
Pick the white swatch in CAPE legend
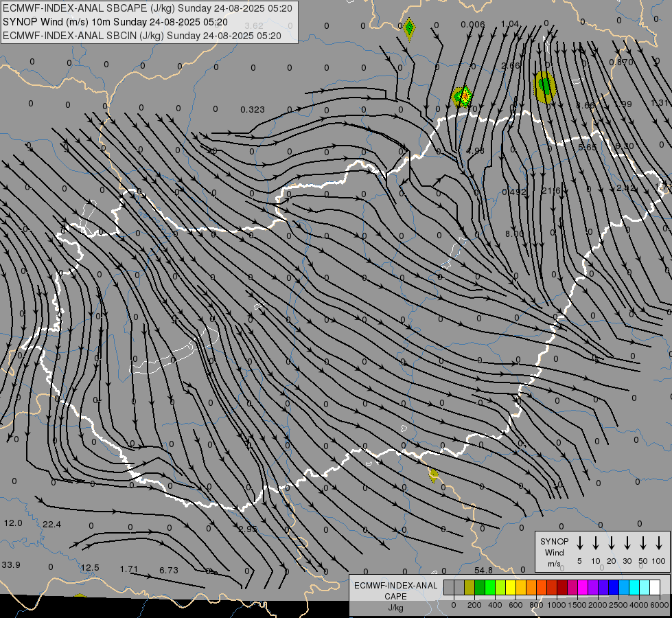(654, 588)
